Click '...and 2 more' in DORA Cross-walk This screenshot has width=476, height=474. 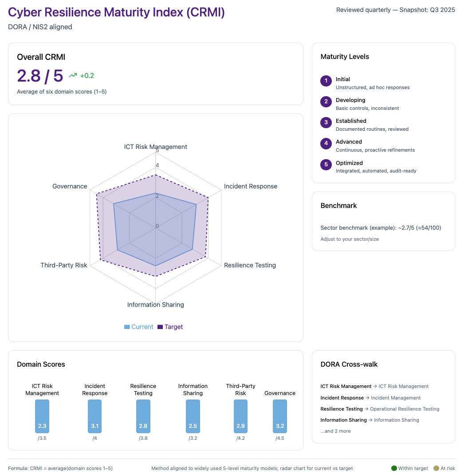335,431
